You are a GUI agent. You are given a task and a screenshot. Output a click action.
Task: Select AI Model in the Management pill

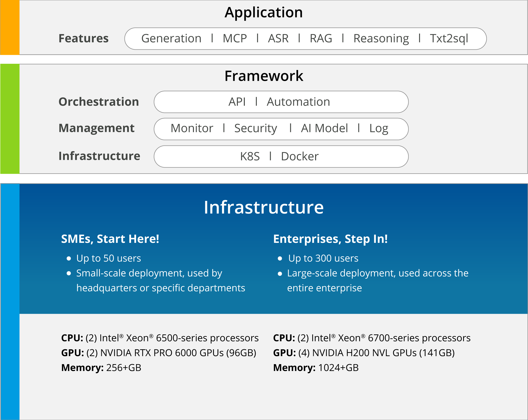(x=324, y=128)
